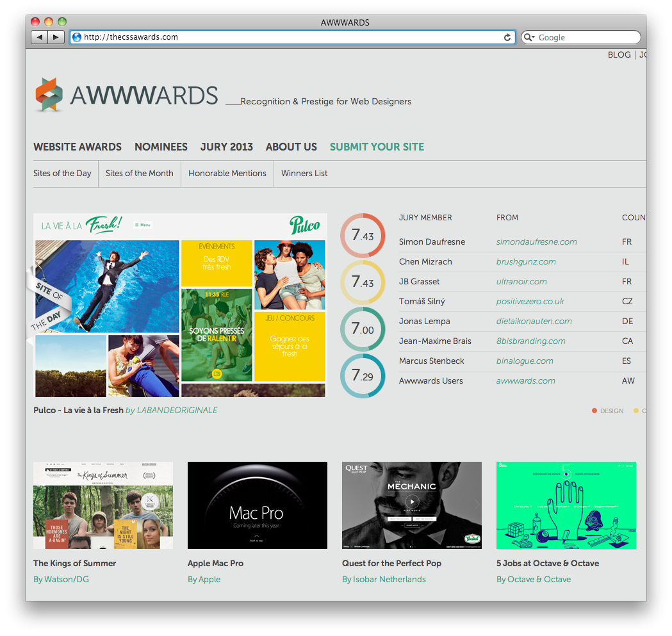The image size is (672, 636).
Task: Click the yellow 7.43 score circle
Action: pyautogui.click(x=363, y=282)
